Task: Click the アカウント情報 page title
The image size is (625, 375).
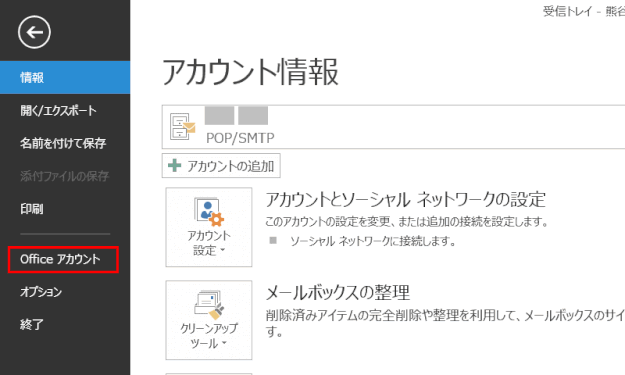Action: point(250,72)
